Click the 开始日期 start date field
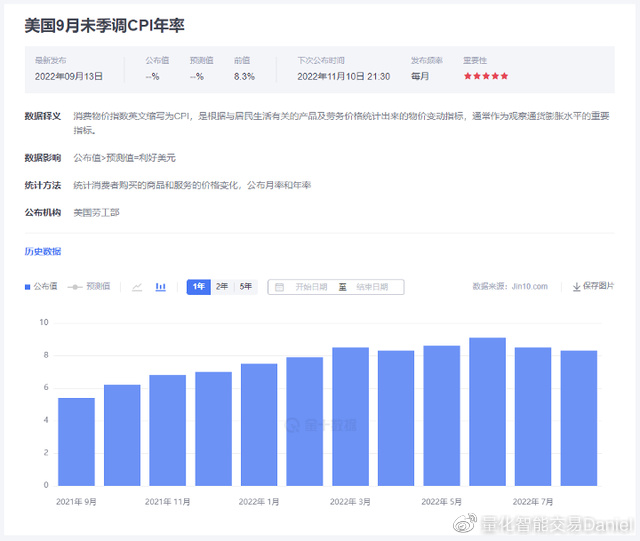The image size is (640, 541). coord(311,287)
